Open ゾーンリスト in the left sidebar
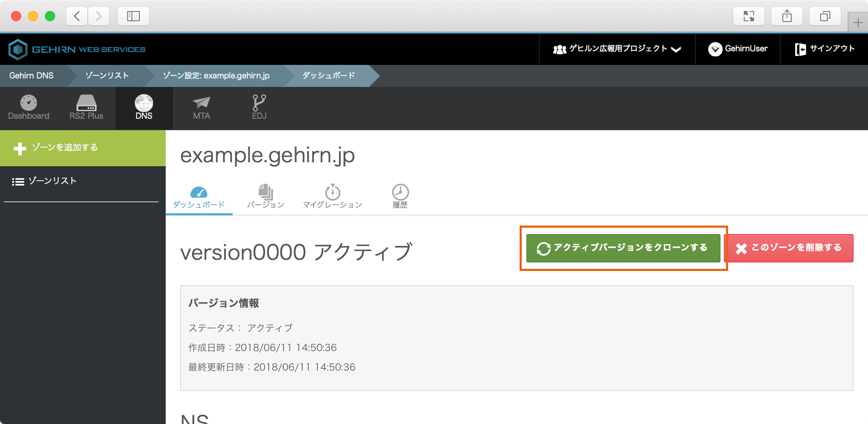The image size is (868, 424). point(52,181)
